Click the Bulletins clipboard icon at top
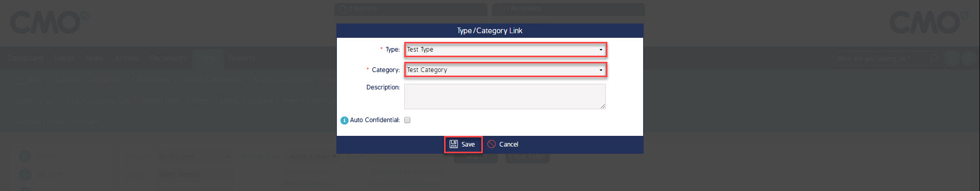 343,9
